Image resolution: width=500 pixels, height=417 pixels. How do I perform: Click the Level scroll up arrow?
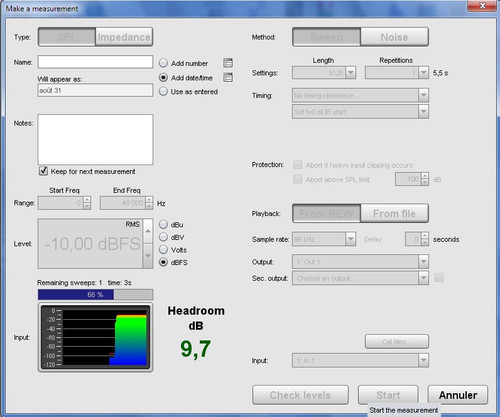(148, 231)
